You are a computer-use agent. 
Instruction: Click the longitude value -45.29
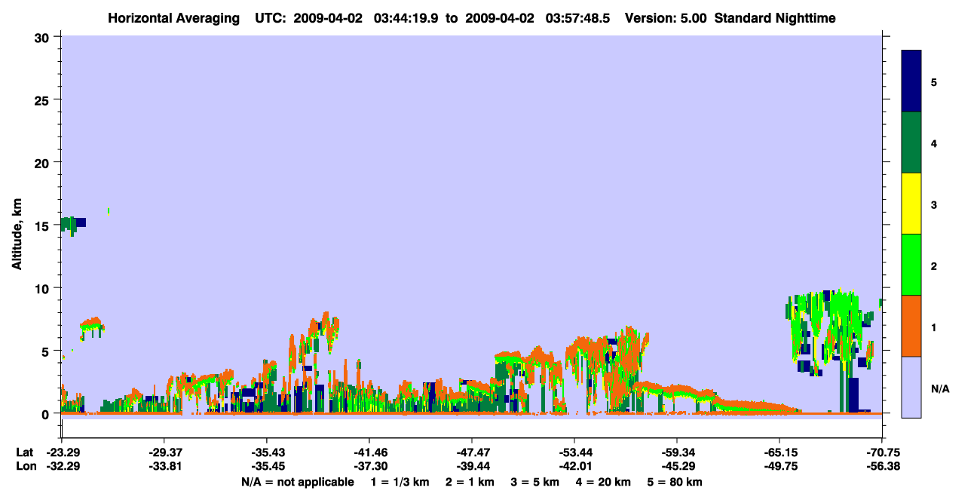pyautogui.click(x=677, y=466)
